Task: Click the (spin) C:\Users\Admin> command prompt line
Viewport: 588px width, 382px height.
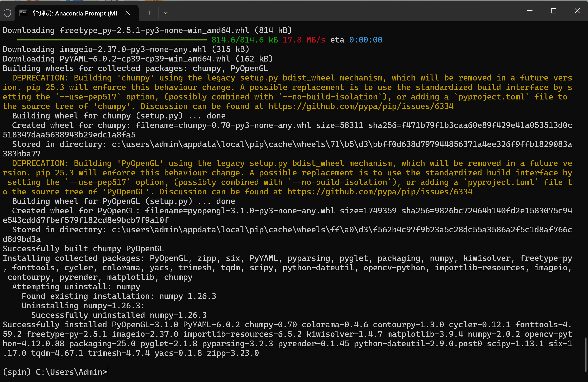Action: tap(55, 372)
